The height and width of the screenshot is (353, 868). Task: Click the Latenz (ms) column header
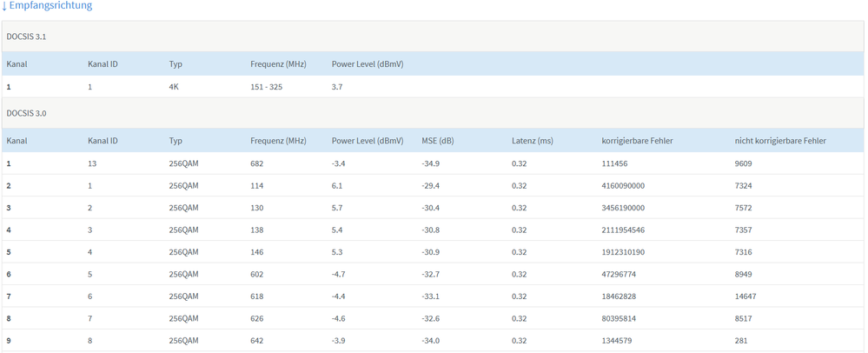coord(533,140)
